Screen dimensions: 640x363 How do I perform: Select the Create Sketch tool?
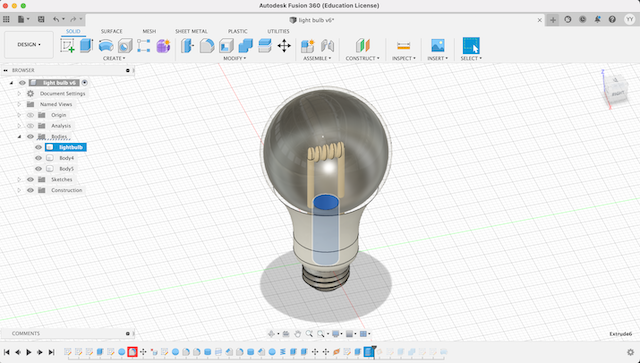tap(67, 45)
